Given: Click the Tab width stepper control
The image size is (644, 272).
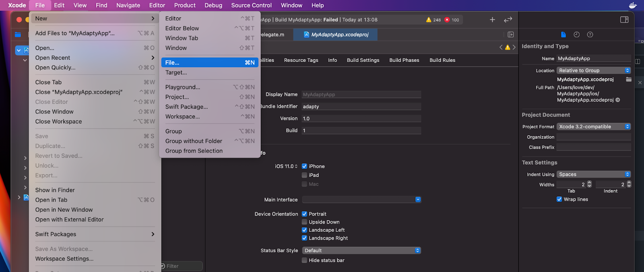Looking at the screenshot, I should (589, 184).
